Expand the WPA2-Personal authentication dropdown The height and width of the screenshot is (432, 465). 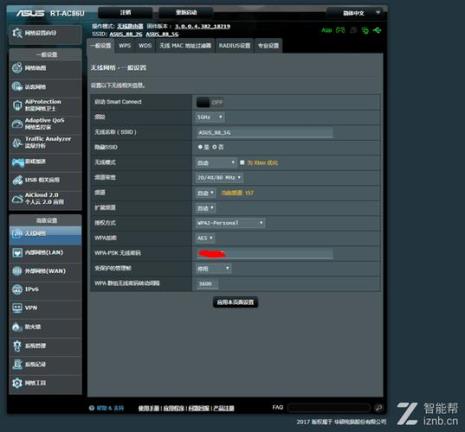[x=230, y=223]
